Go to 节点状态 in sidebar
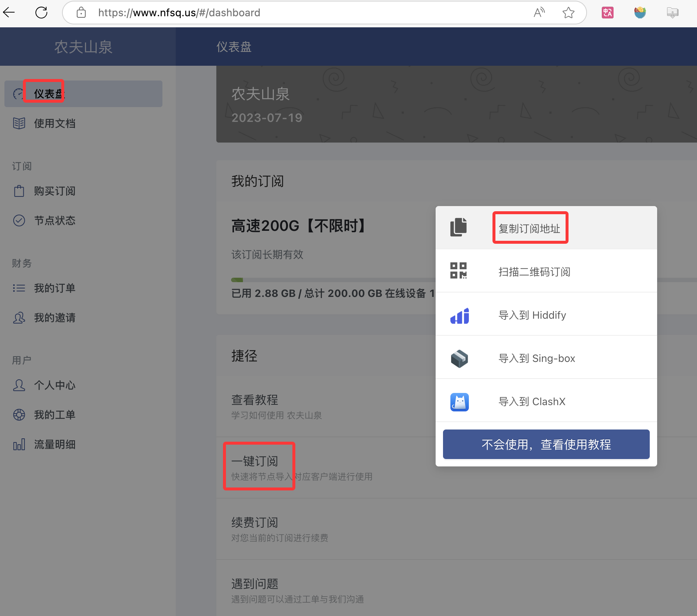The height and width of the screenshot is (616, 697). point(55,220)
